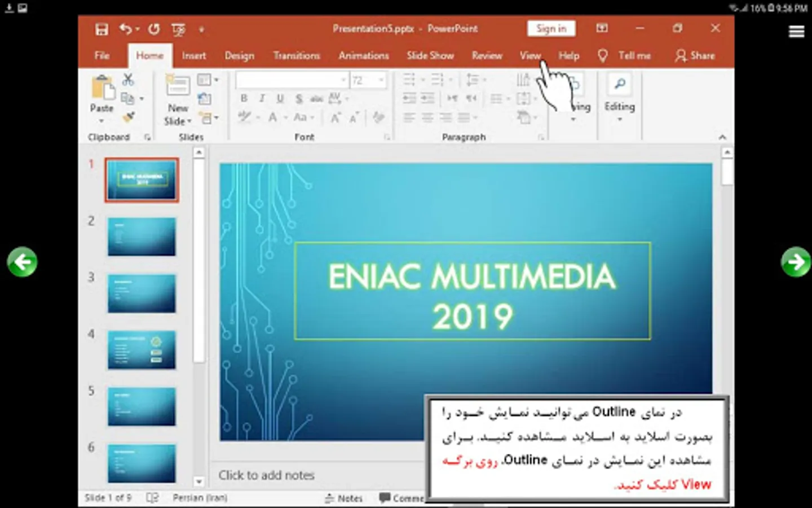
Task: Click the down arrow of the thumbnail scrollbar
Action: 198,481
